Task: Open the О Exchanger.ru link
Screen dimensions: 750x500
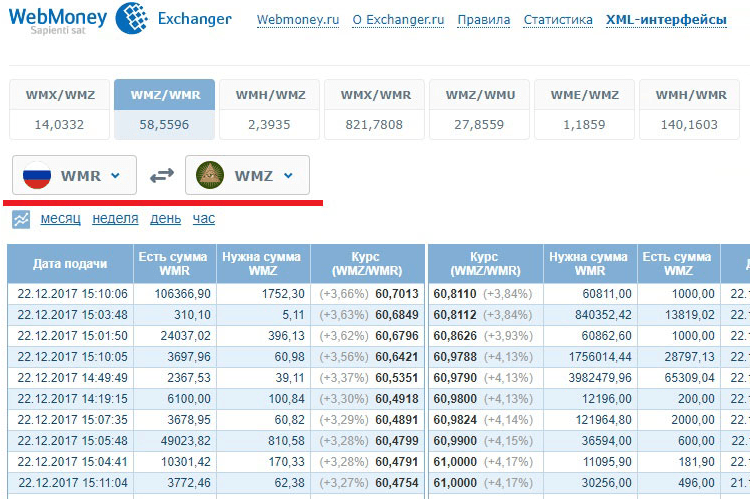Action: click(x=398, y=20)
